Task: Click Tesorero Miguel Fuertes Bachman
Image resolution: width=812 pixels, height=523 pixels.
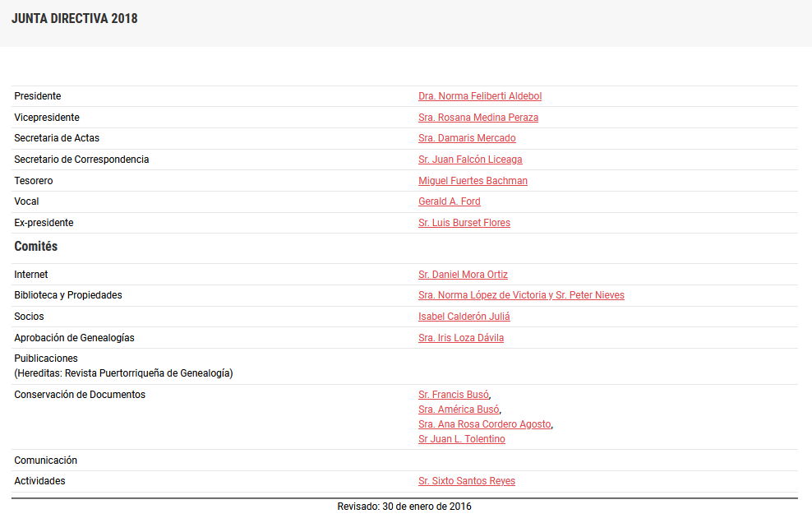Action: (473, 181)
